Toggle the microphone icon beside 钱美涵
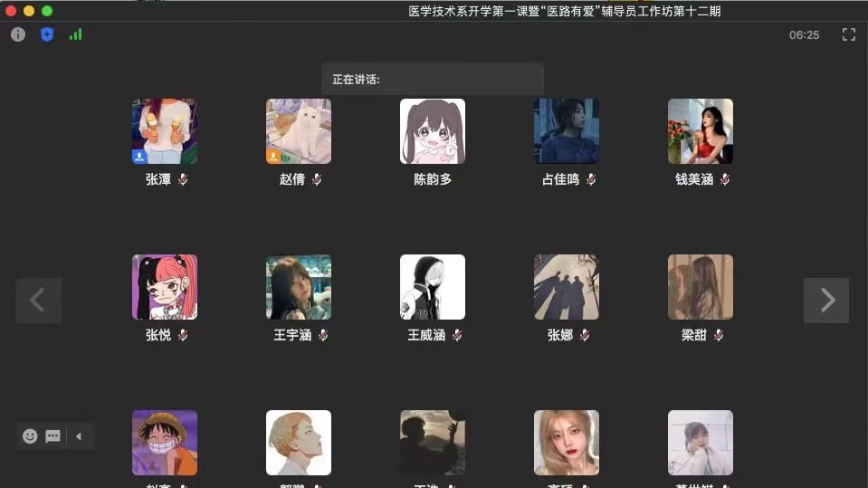This screenshot has height=488, width=868. coord(724,179)
